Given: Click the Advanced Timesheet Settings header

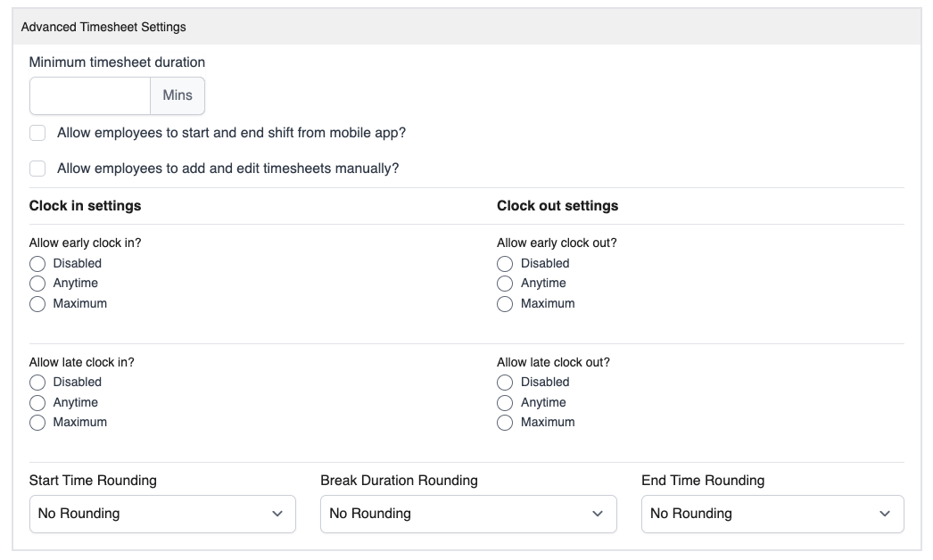Looking at the screenshot, I should [x=103, y=27].
